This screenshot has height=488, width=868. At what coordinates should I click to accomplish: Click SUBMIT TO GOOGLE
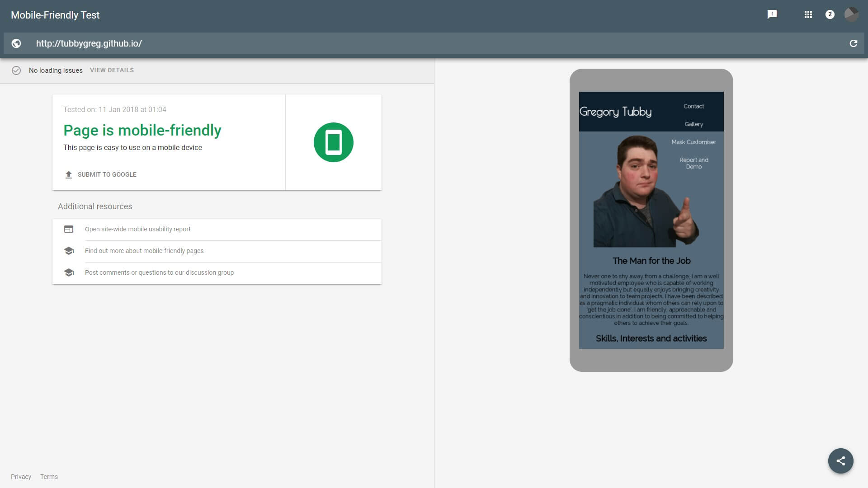click(x=107, y=174)
